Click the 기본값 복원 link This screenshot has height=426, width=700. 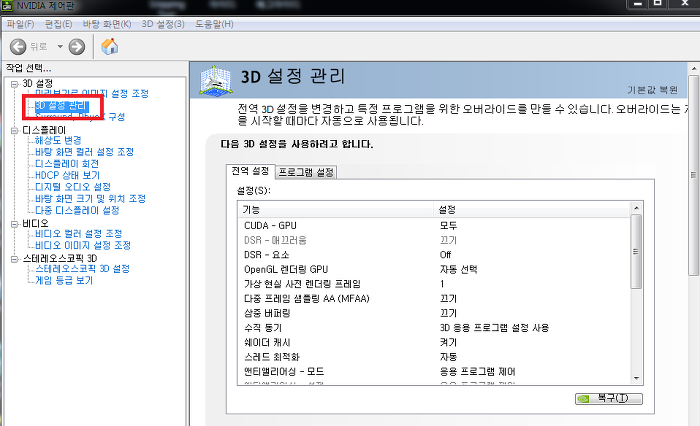click(652, 90)
